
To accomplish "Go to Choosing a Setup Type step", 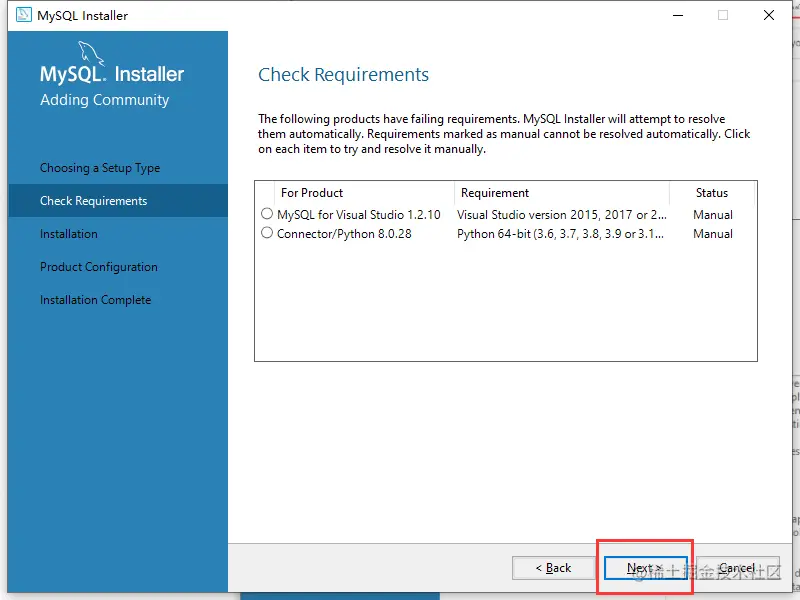I will (x=100, y=168).
